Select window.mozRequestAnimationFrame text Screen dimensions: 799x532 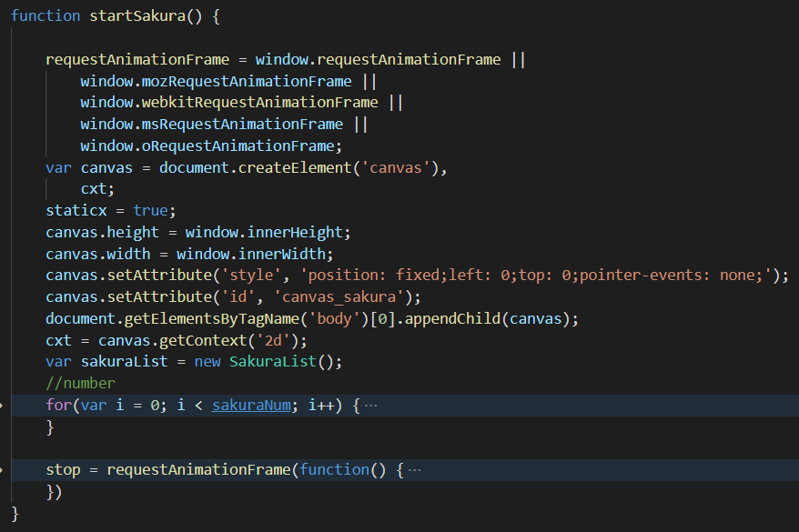pyautogui.click(x=216, y=82)
